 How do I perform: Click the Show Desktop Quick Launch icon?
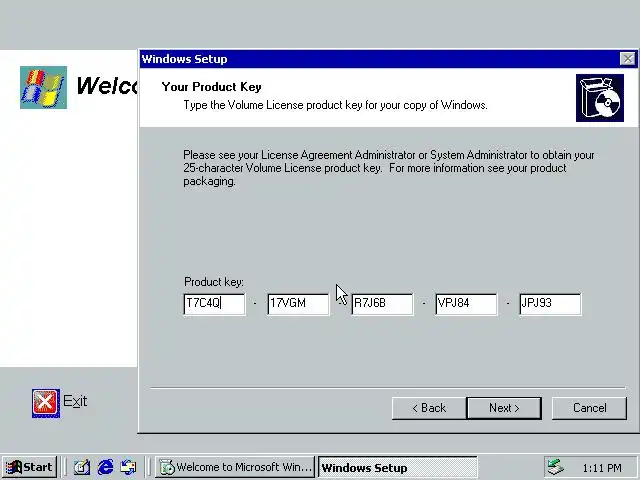coord(82,467)
